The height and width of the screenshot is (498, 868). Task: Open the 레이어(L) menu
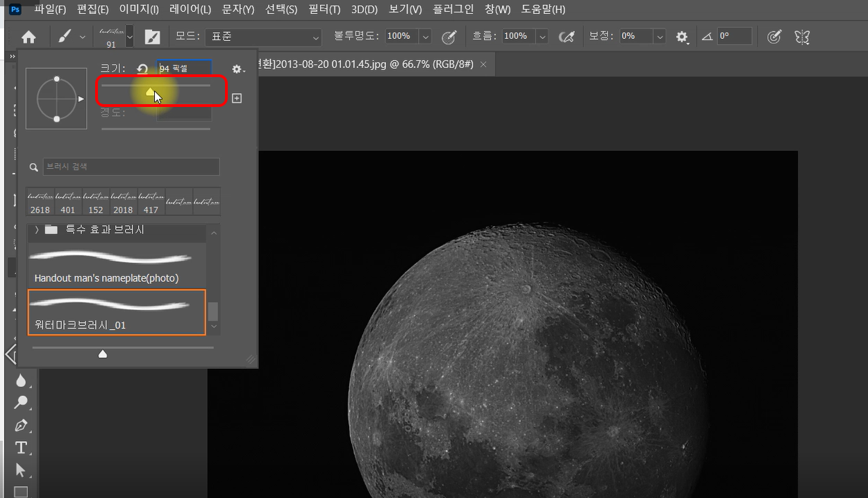coord(190,10)
